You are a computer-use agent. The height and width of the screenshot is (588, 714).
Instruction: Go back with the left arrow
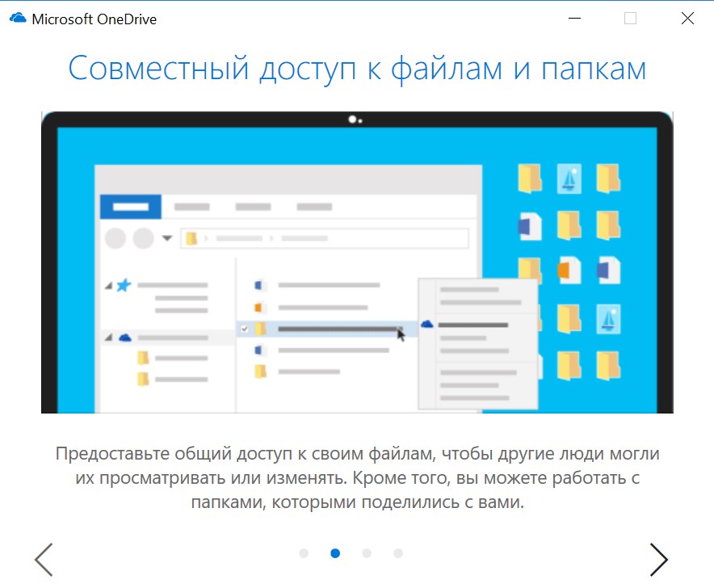44,559
